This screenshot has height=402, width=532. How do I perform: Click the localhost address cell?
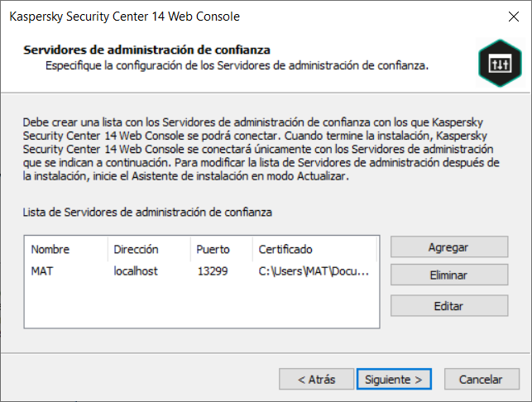135,270
